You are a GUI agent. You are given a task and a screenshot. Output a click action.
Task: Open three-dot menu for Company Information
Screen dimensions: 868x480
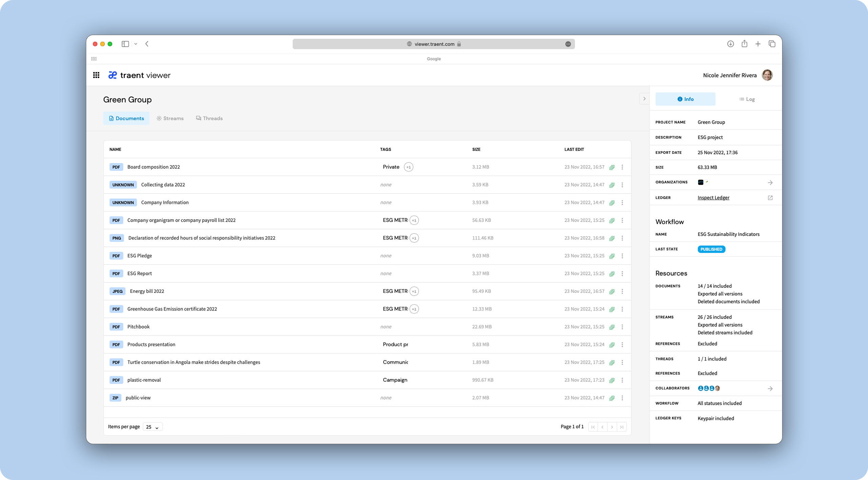point(622,203)
